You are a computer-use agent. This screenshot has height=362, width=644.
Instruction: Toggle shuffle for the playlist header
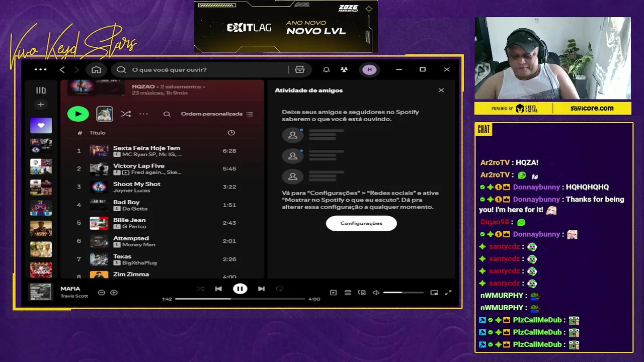point(126,114)
